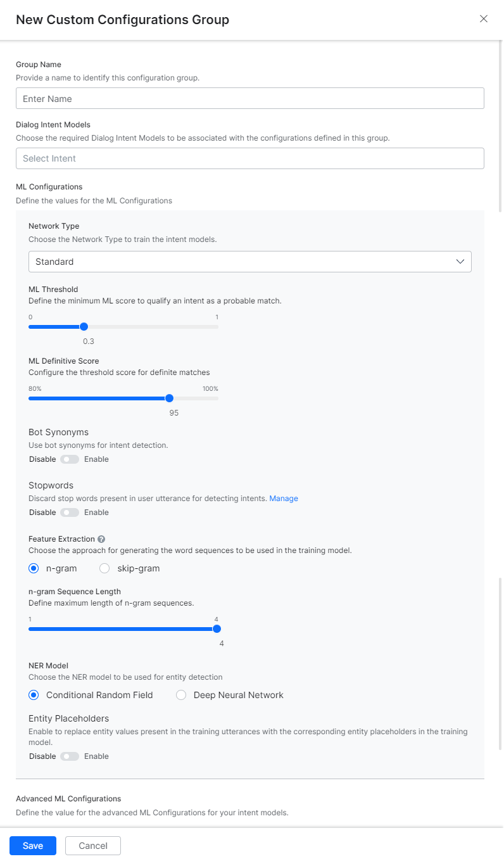The image size is (504, 859).
Task: Click the ML Threshold slider handle
Action: [x=84, y=327]
